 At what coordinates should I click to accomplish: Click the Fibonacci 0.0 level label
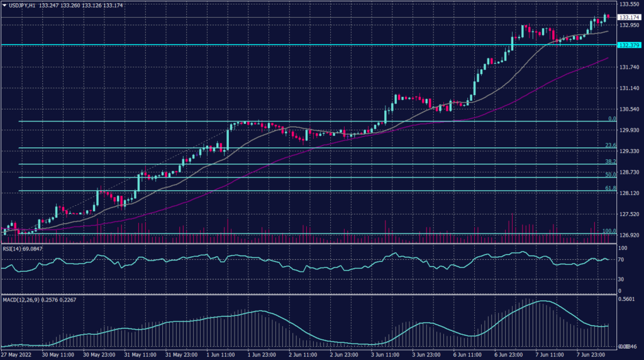coord(611,118)
